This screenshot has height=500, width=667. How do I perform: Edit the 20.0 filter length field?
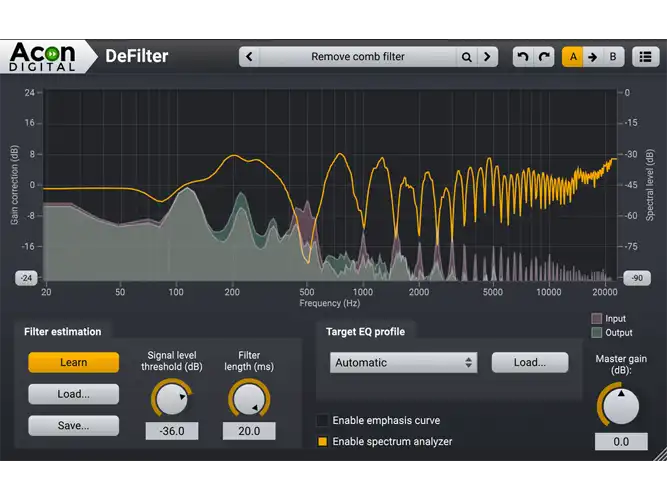[249, 431]
